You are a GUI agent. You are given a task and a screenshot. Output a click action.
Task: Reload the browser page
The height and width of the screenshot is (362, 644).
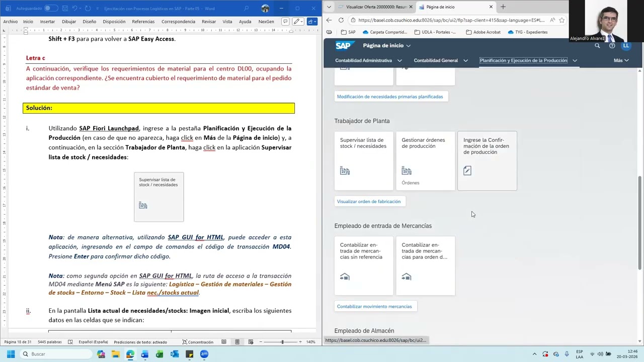tap(341, 20)
